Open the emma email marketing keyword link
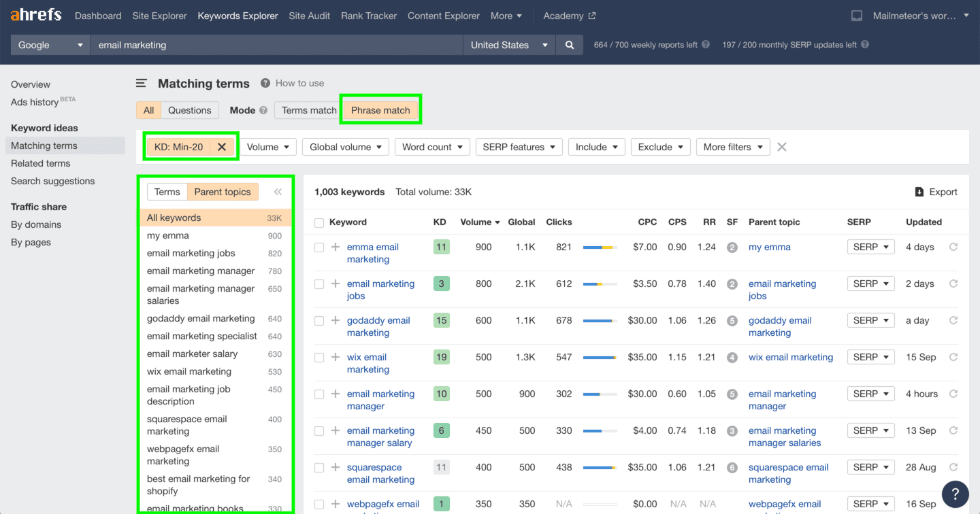 [373, 253]
